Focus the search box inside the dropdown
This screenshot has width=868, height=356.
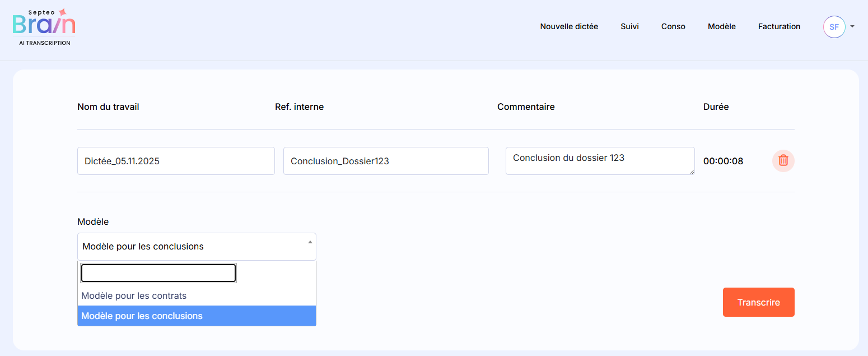[x=158, y=273]
